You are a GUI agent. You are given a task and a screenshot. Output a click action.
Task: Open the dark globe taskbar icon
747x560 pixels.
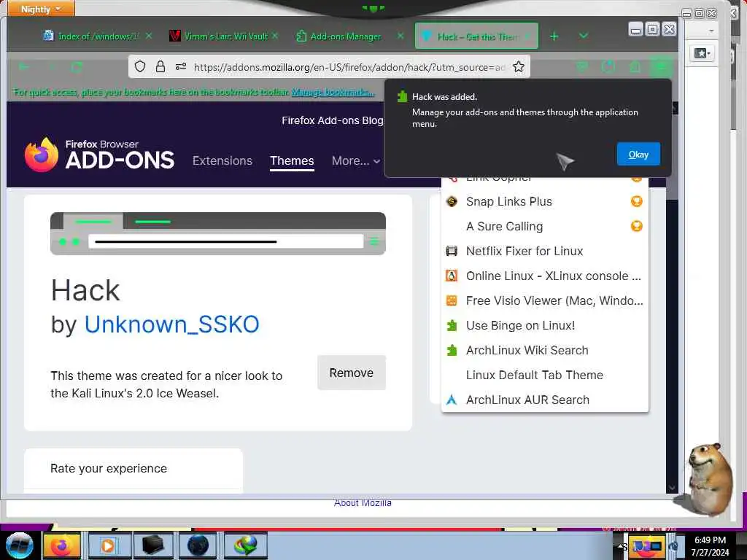(x=198, y=545)
